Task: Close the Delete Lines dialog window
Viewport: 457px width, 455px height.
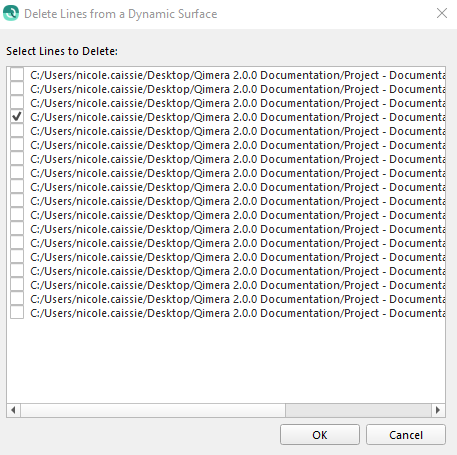Action: tap(442, 13)
